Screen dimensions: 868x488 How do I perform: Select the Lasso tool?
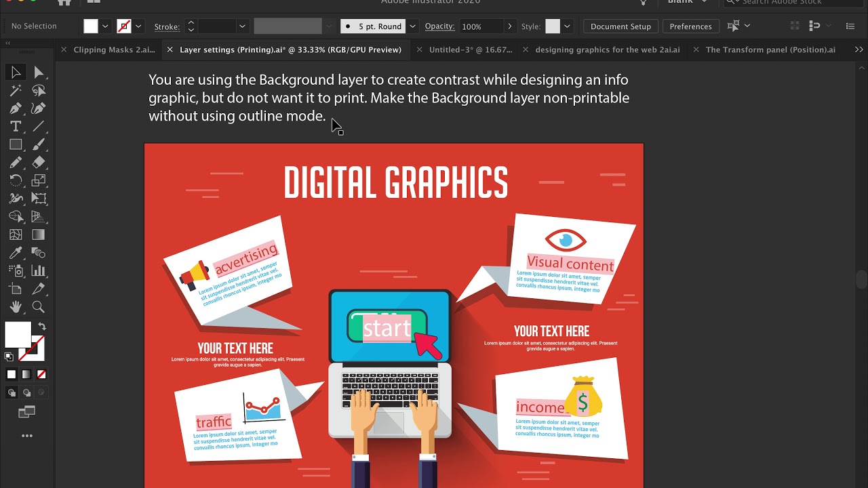39,90
